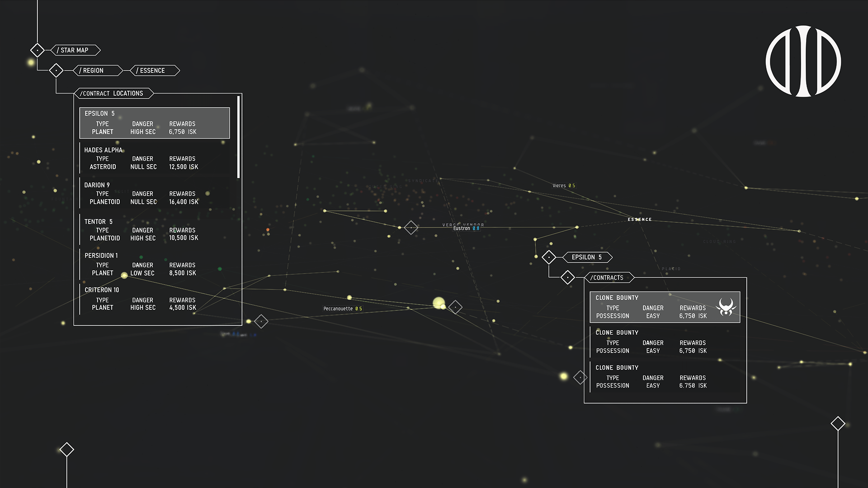Screen dimensions: 868x488
Task: Click the Contract Locations list scrollbar
Action: click(238, 137)
